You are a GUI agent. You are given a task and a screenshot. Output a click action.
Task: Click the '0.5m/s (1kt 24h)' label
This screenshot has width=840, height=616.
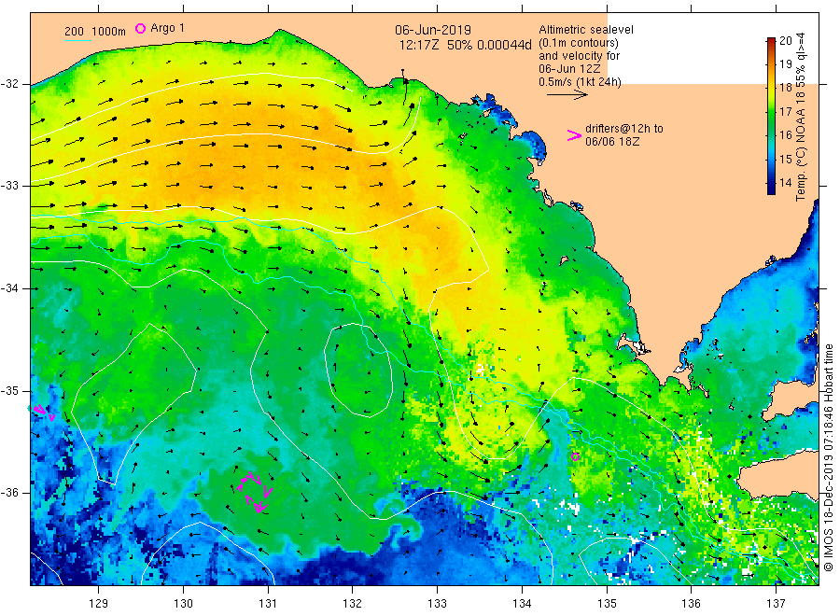pyautogui.click(x=580, y=82)
